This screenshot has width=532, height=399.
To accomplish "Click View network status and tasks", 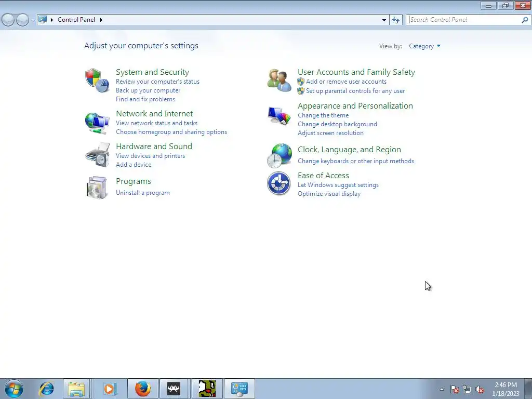I will [156, 123].
